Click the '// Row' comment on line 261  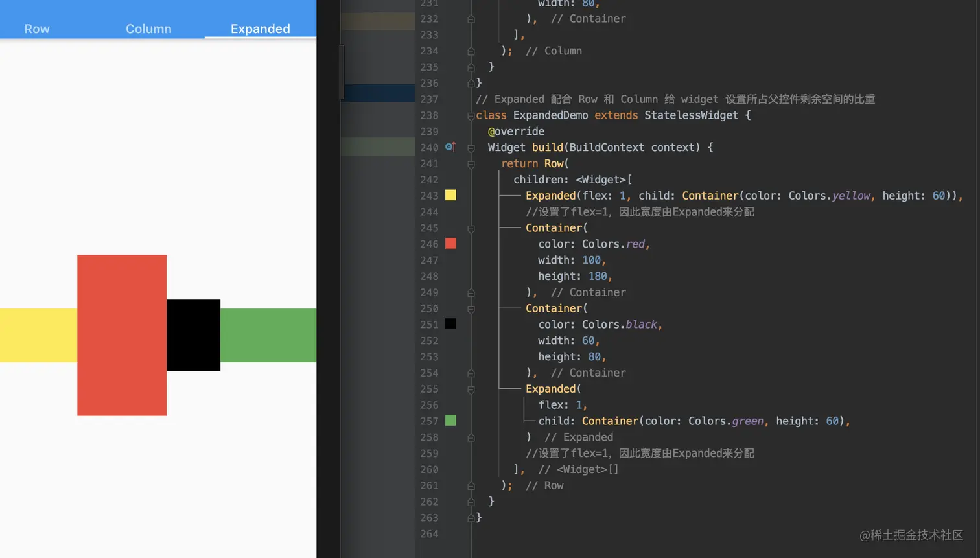point(544,485)
